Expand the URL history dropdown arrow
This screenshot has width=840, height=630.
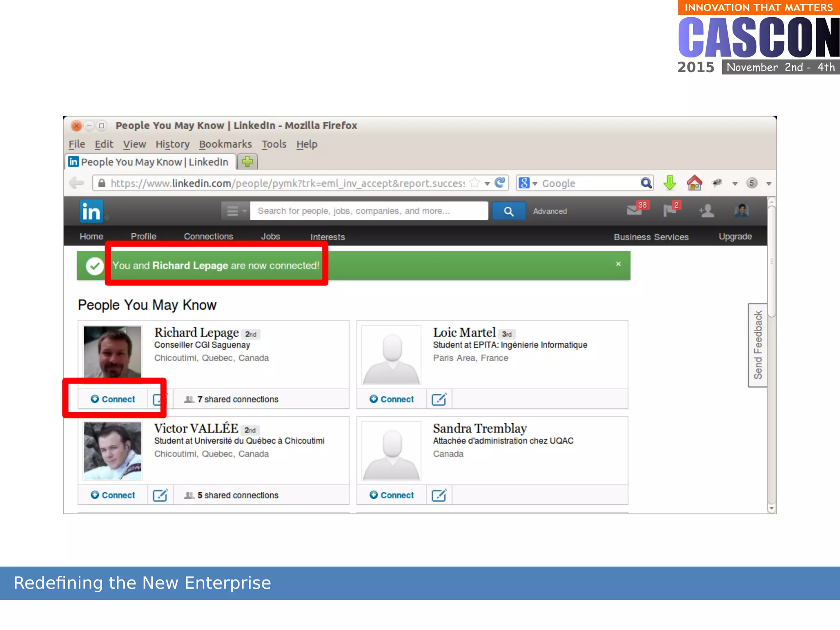tap(487, 183)
